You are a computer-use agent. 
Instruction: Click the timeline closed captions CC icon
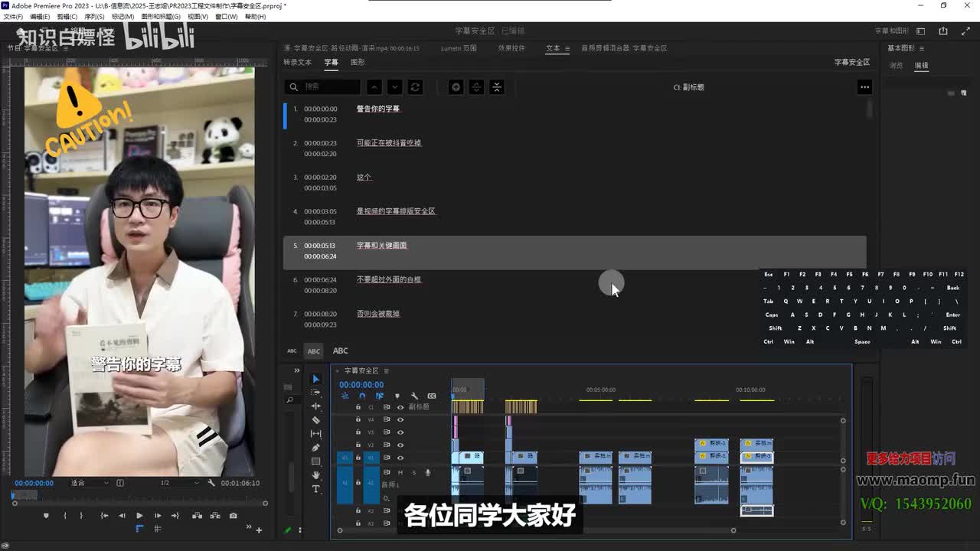coord(432,396)
